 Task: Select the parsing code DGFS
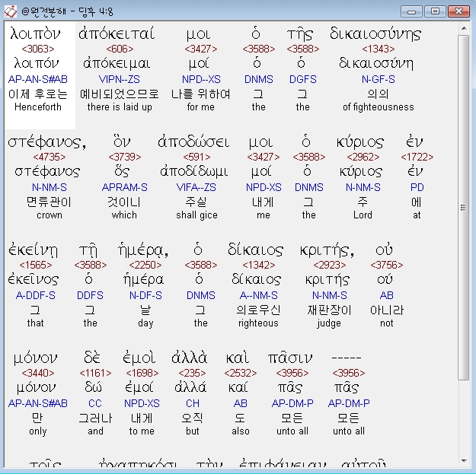(302, 79)
